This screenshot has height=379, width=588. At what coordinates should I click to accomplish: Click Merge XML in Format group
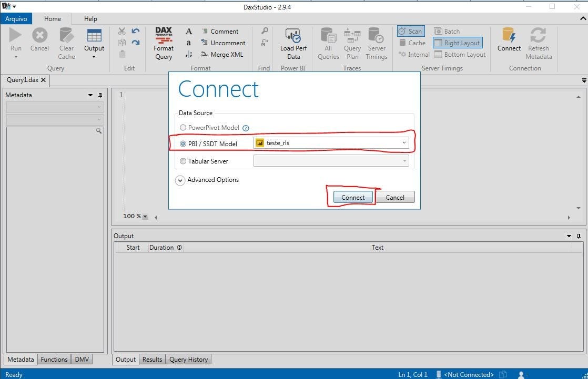click(222, 54)
